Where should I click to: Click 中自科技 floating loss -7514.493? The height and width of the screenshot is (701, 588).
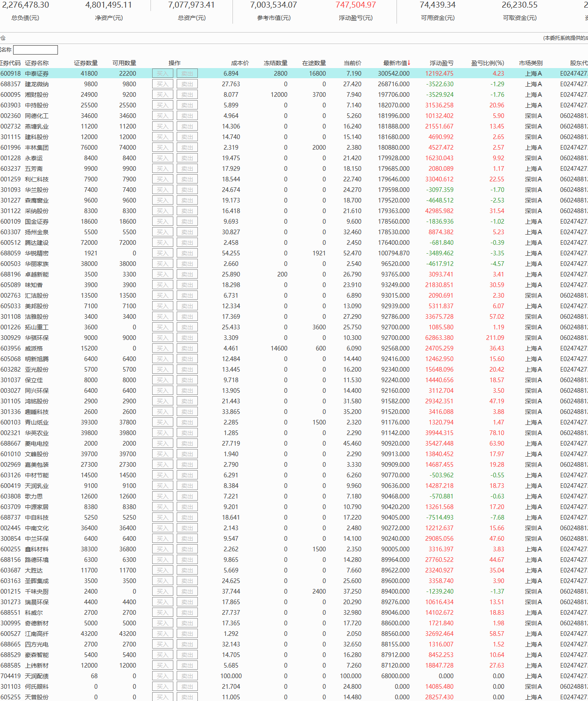tap(440, 518)
